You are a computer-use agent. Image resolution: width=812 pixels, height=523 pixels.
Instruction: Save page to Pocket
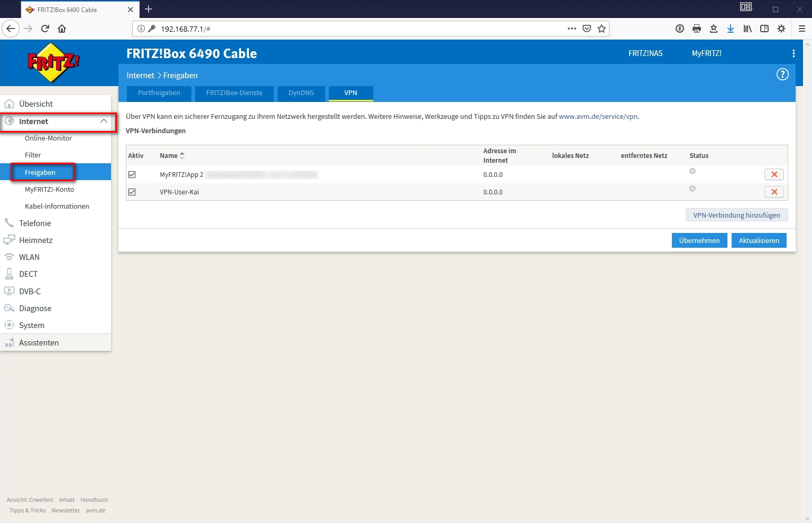pyautogui.click(x=587, y=29)
